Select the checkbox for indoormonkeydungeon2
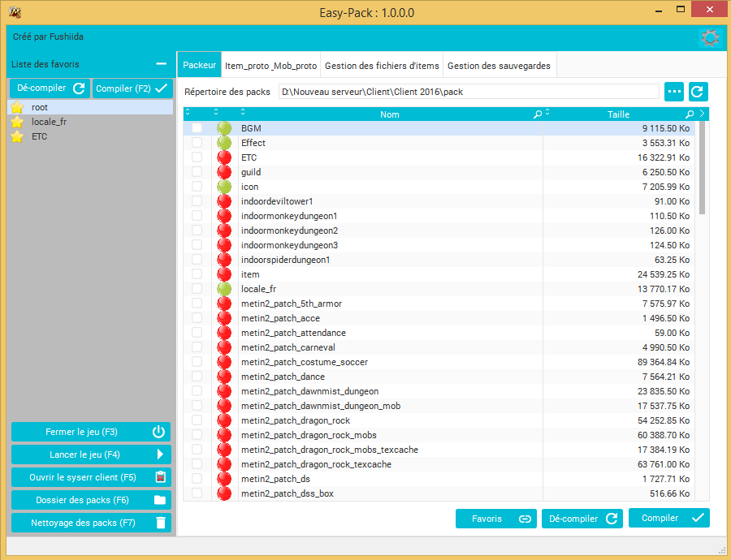The image size is (731, 560). point(197,230)
